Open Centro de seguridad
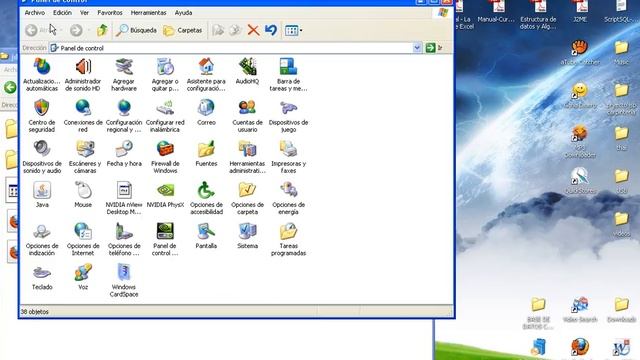Image resolution: width=640 pixels, height=360 pixels. (42, 116)
